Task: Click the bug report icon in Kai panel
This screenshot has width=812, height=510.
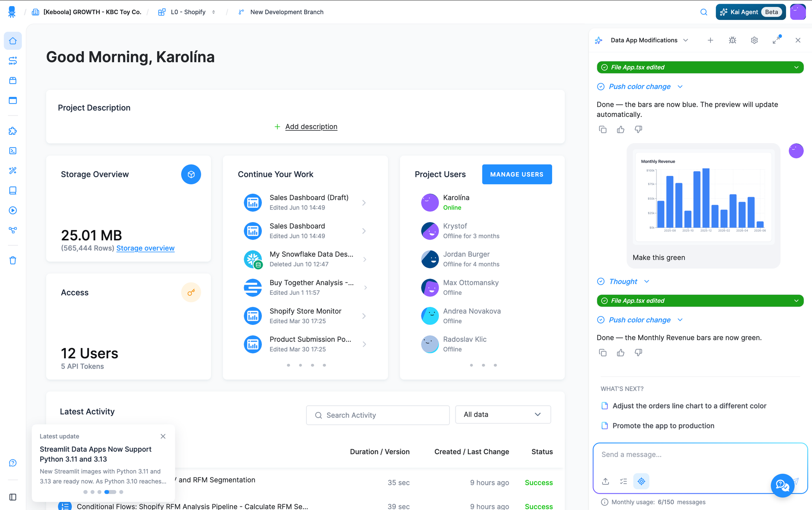Action: 732,40
